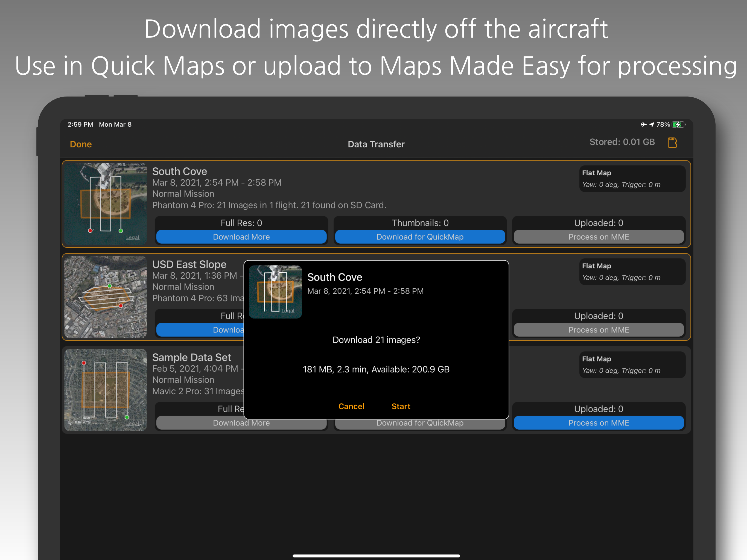Click the 'South Cove' heading in dialog
This screenshot has width=747, height=560.
(x=334, y=277)
